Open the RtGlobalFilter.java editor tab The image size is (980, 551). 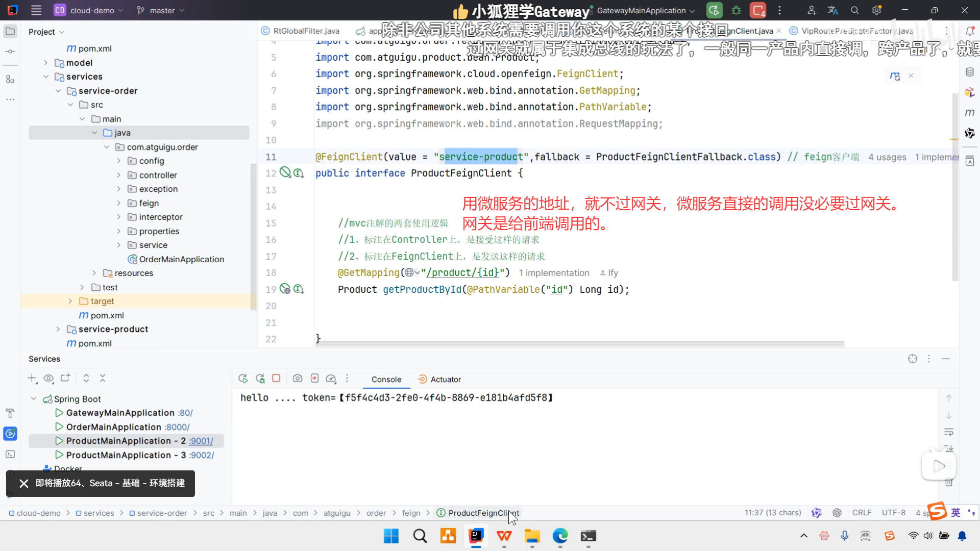tap(306, 31)
